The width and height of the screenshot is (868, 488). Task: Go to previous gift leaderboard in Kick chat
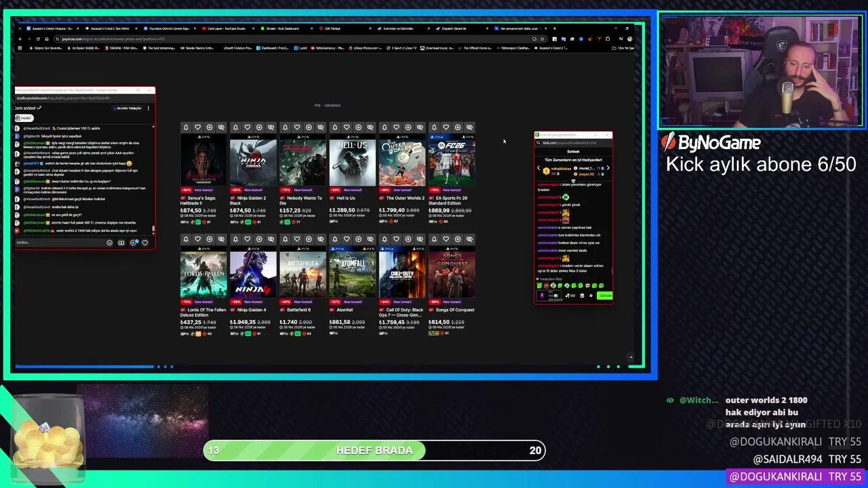(538, 168)
